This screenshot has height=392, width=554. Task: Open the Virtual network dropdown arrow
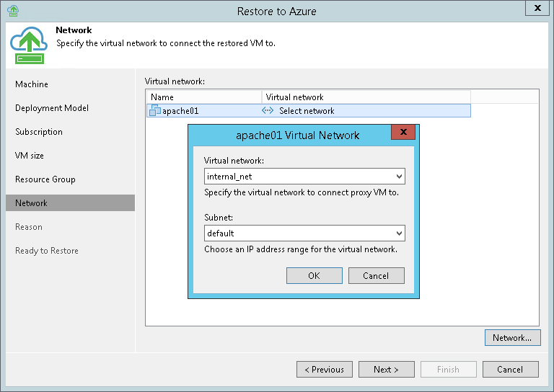399,177
